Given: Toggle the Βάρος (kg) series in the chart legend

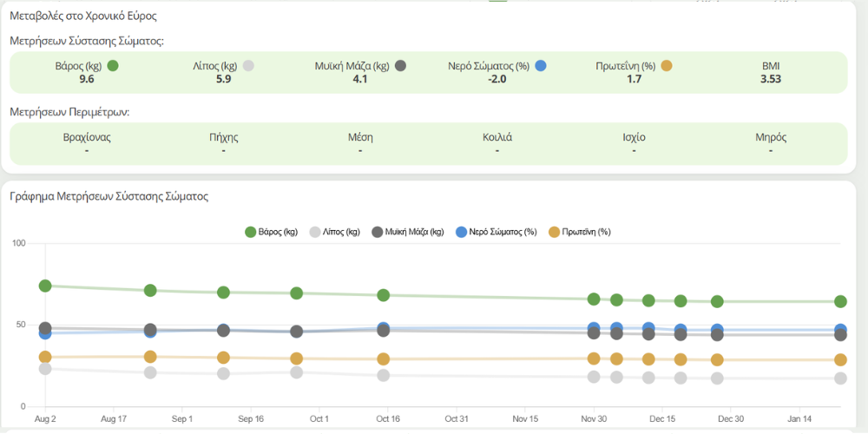Looking at the screenshot, I should (272, 232).
